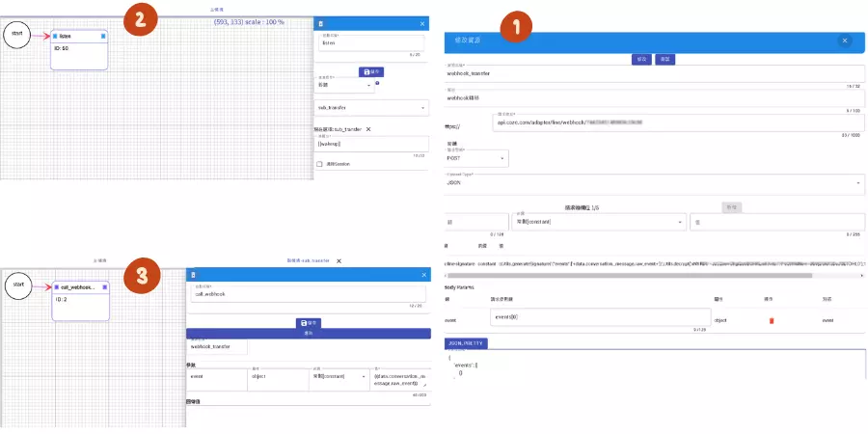The image size is (868, 434).
Task: Toggle the Session checkbox in the listen panel
Action: click(x=319, y=164)
